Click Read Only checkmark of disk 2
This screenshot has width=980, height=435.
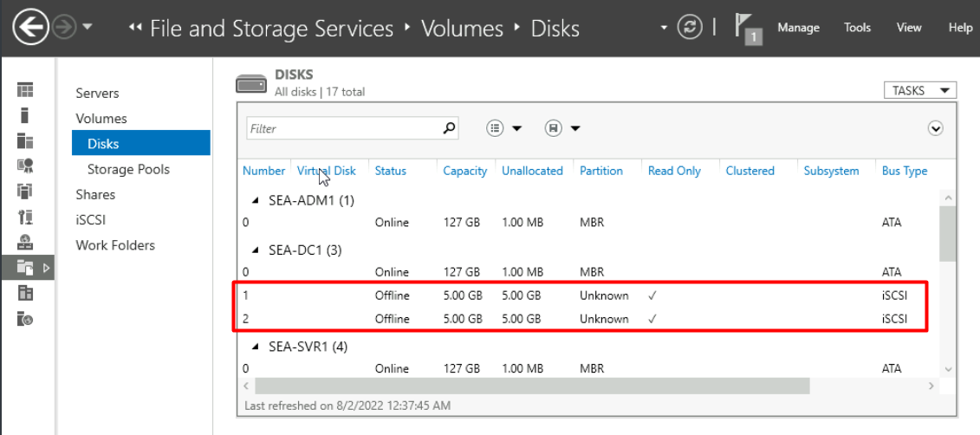tap(652, 319)
